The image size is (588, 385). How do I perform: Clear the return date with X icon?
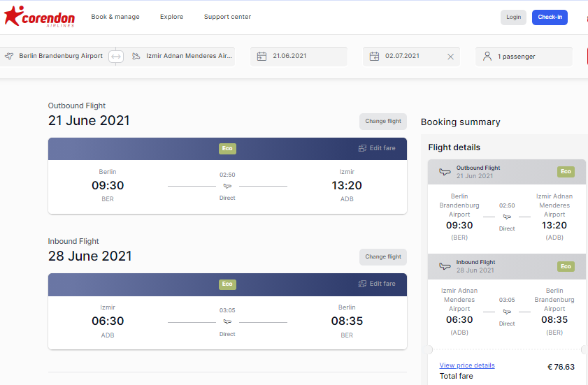coord(450,57)
